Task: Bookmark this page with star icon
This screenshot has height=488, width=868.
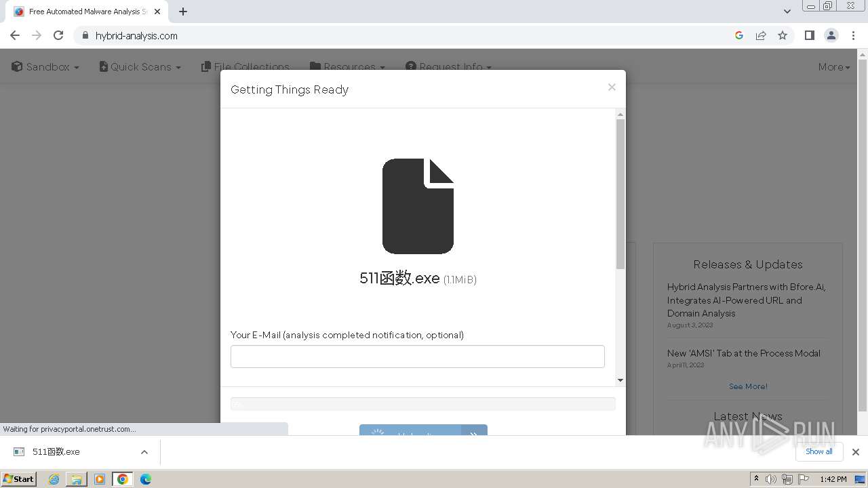Action: tap(783, 35)
